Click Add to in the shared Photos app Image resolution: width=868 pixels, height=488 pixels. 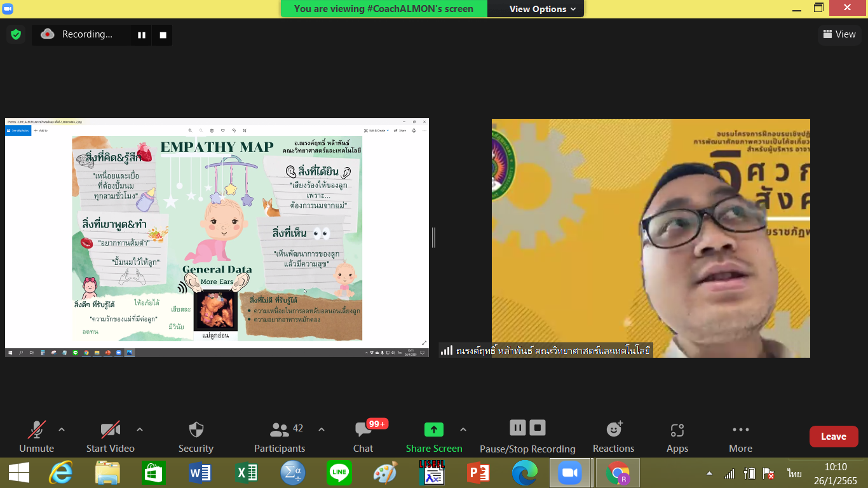pyautogui.click(x=41, y=130)
